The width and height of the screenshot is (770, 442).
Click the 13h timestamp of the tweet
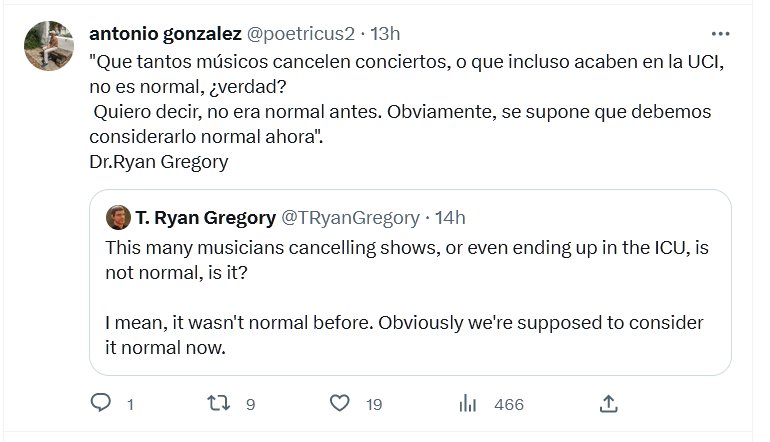385,33
